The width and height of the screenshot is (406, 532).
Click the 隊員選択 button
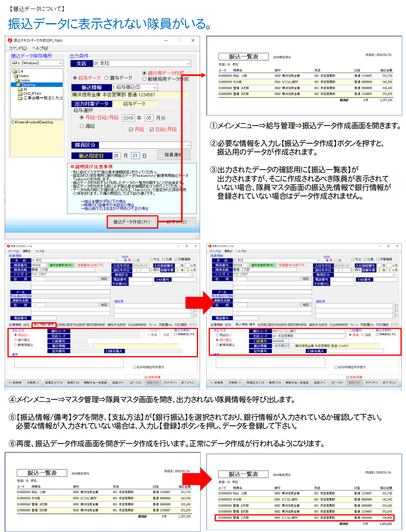pos(173,155)
